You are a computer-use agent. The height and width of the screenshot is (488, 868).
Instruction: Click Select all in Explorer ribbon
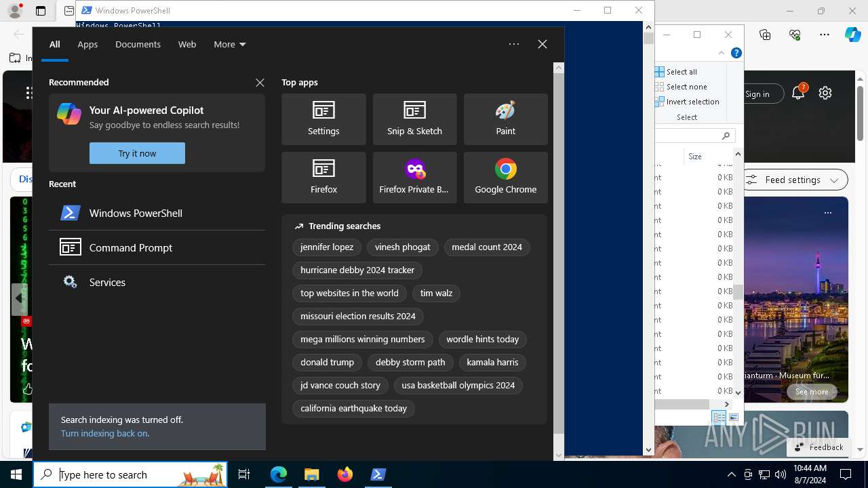pyautogui.click(x=677, y=72)
